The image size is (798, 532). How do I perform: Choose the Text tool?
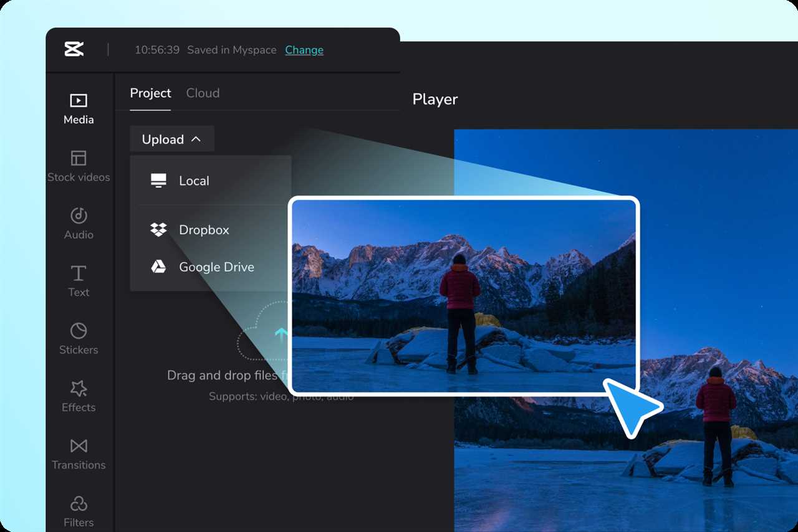[x=79, y=273]
